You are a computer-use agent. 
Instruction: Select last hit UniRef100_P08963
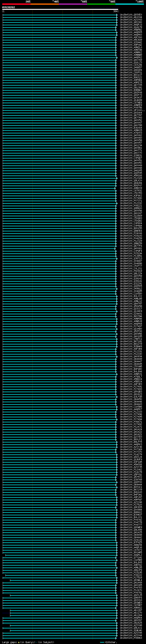point(131,638)
